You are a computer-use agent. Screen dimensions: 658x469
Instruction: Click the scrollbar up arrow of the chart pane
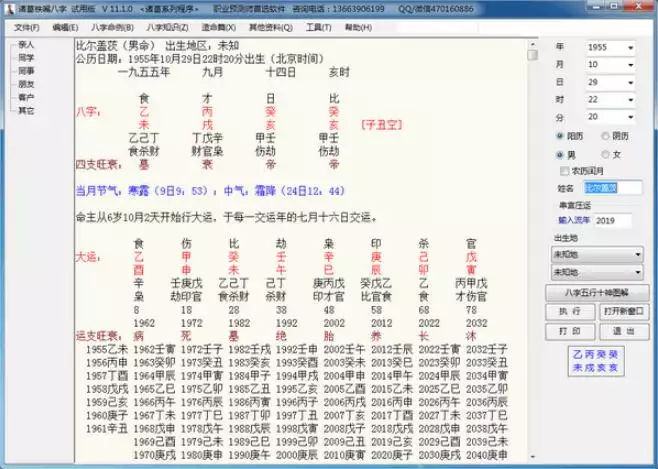533,44
